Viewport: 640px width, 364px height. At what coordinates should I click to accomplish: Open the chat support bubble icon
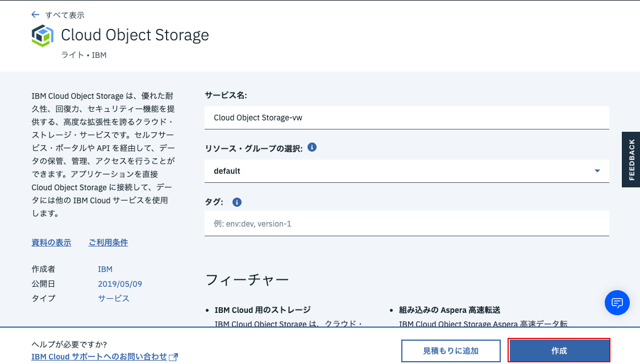(617, 303)
